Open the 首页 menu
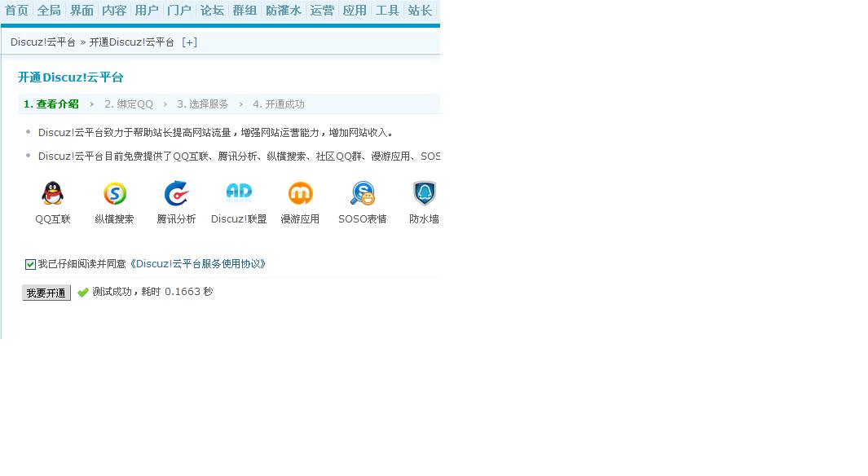Screen dimensions: 868x476 pos(16,11)
